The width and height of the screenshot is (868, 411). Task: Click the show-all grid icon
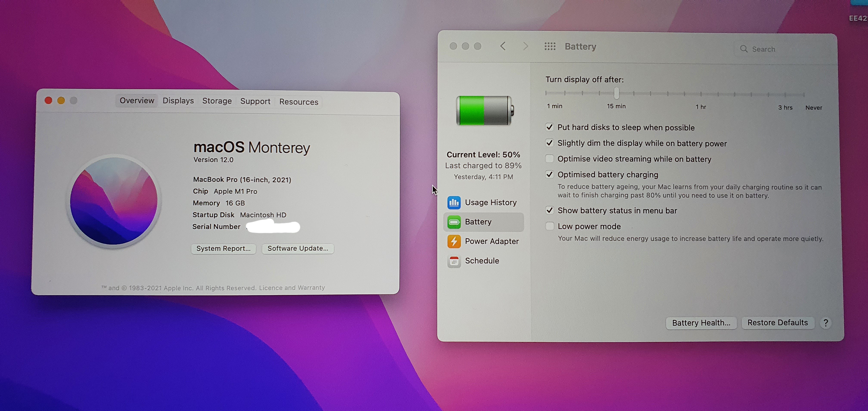[550, 47]
